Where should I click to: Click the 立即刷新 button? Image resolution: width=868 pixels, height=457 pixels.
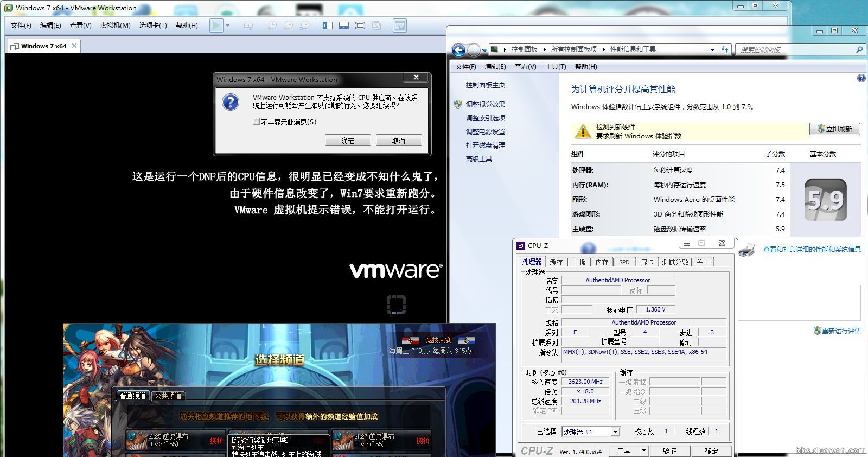coord(835,129)
